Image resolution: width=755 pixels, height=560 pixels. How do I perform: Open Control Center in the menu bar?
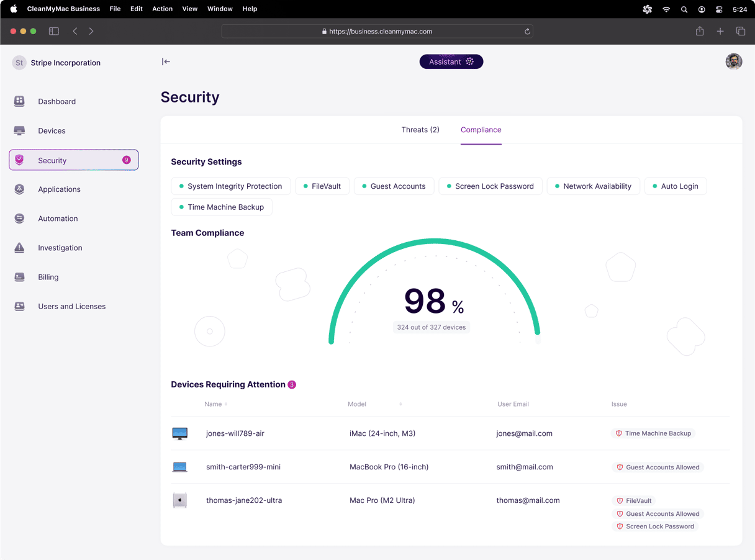719,9
